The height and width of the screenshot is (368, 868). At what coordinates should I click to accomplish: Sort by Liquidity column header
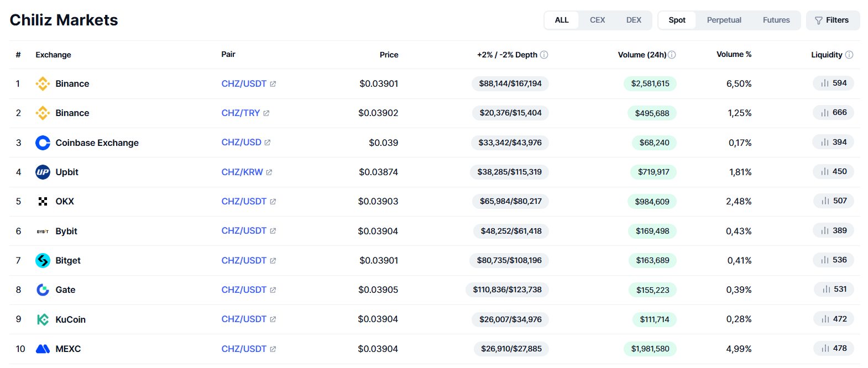(x=827, y=55)
